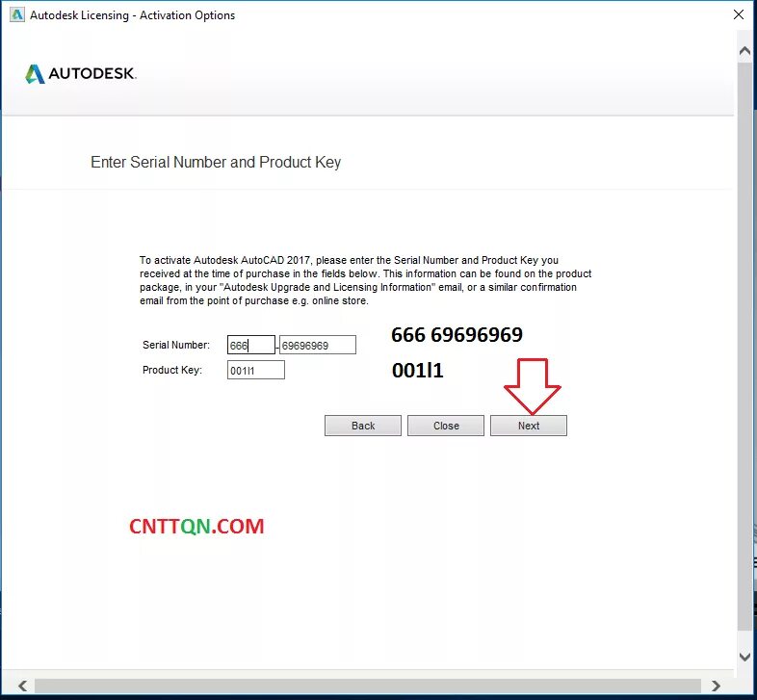
Task: Click the horizontal scrollbar left arrow
Action: pyautogui.click(x=22, y=686)
